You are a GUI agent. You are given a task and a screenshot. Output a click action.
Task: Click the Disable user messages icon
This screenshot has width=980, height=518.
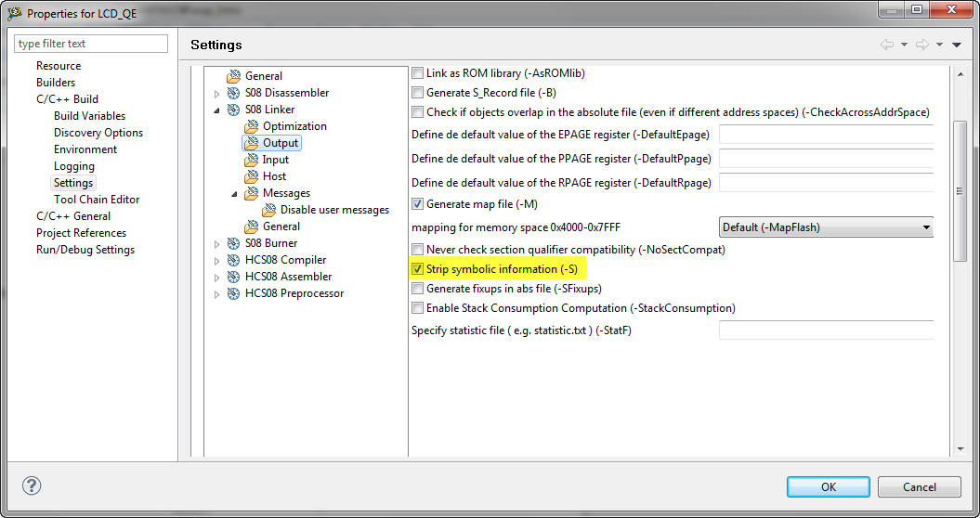coord(269,210)
